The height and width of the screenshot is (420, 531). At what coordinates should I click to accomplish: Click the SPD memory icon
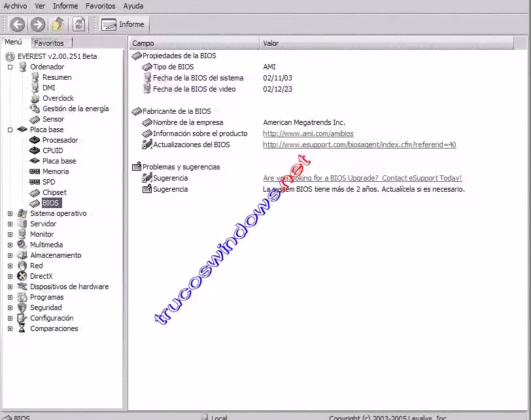(x=35, y=182)
